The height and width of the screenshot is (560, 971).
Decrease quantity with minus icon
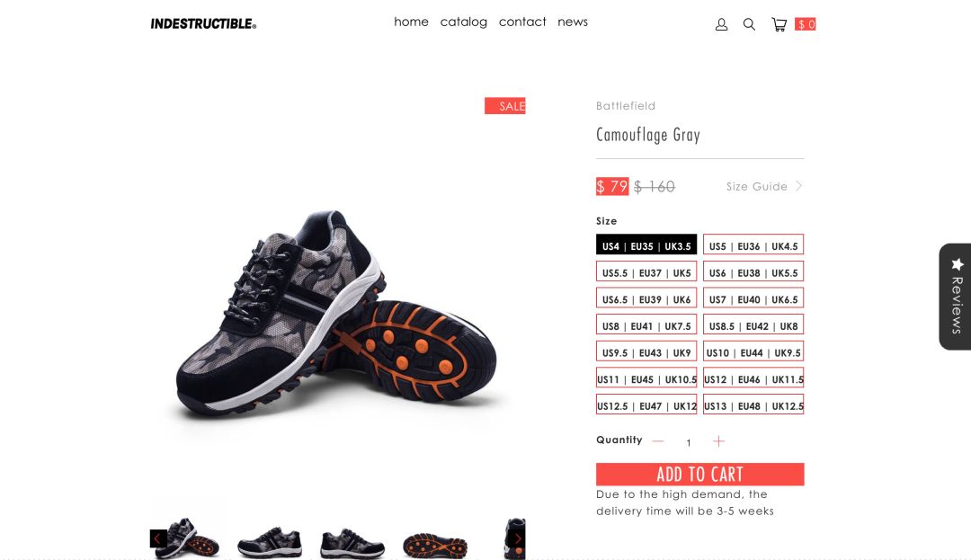(658, 441)
